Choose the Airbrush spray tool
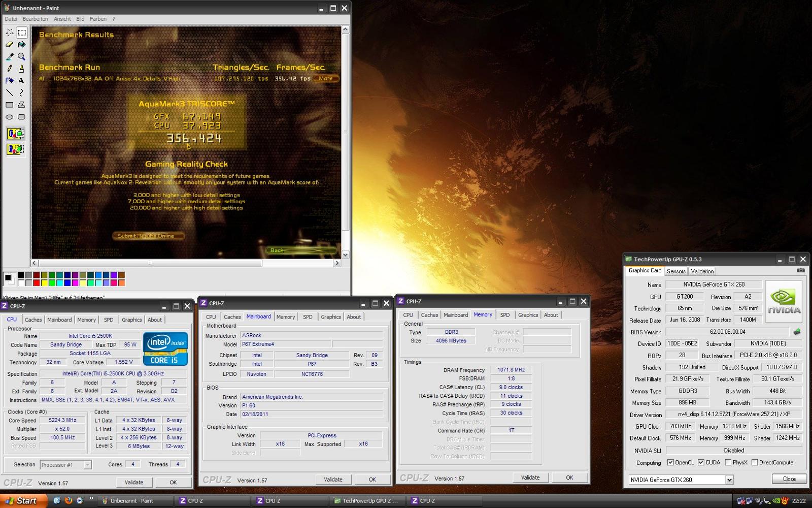 (10, 80)
